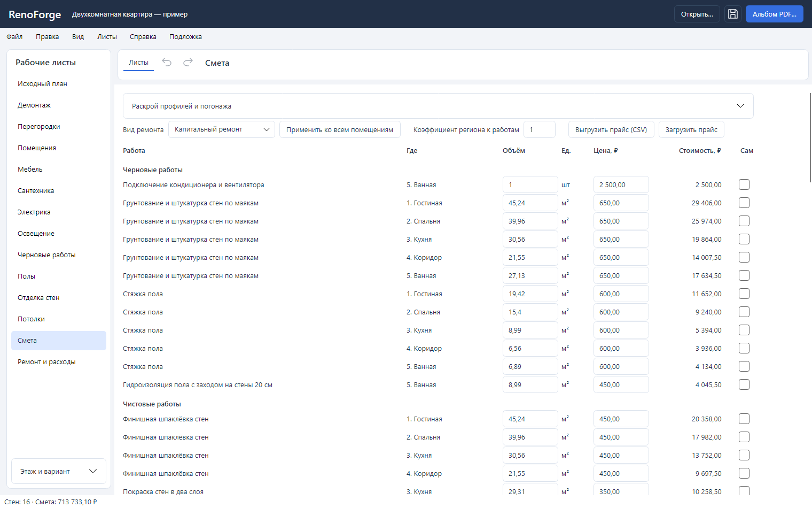Screen dimensions: 812x508
Task: Tick checkbox for Стяжка пола 4. Коридор row
Action: (744, 348)
